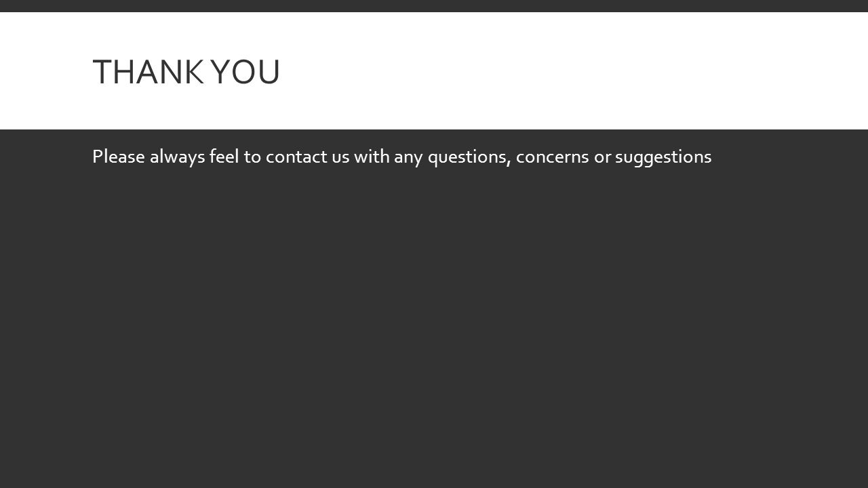Click the empty dark slide area below the sentence

coord(434,325)
